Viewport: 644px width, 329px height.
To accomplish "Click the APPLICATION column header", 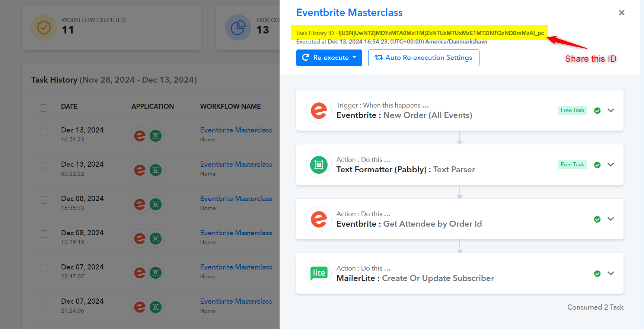I will (153, 106).
